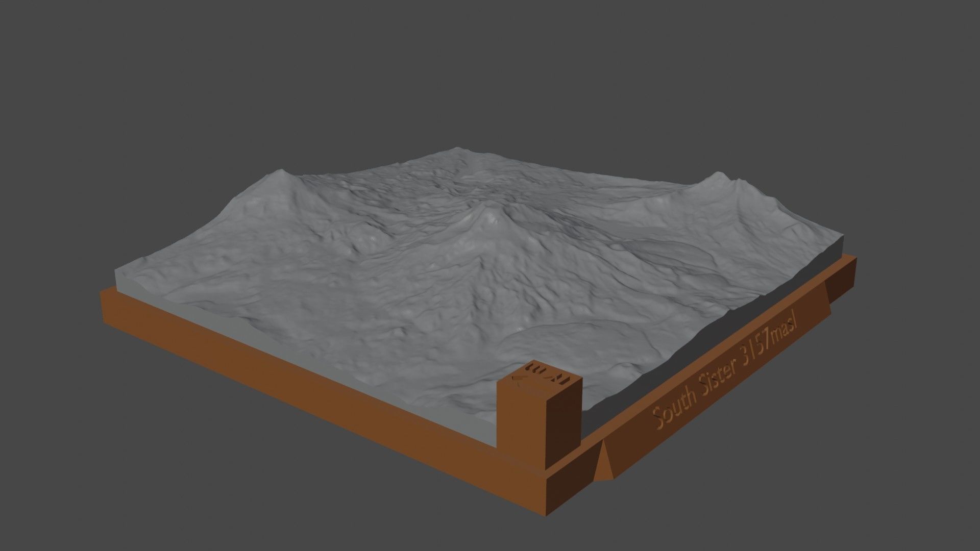Image resolution: width=980 pixels, height=551 pixels.
Task: Select the brown corner post with engraved logo
Action: [x=540, y=415]
